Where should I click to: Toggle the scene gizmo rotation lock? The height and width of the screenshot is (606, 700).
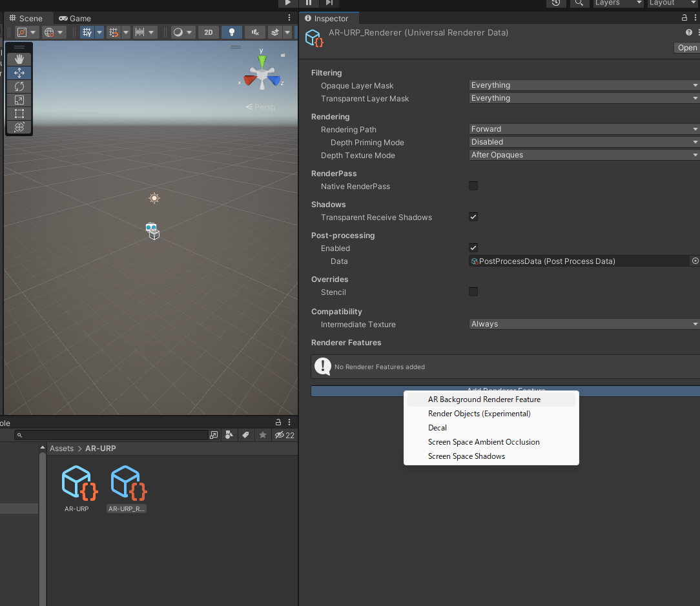click(283, 55)
